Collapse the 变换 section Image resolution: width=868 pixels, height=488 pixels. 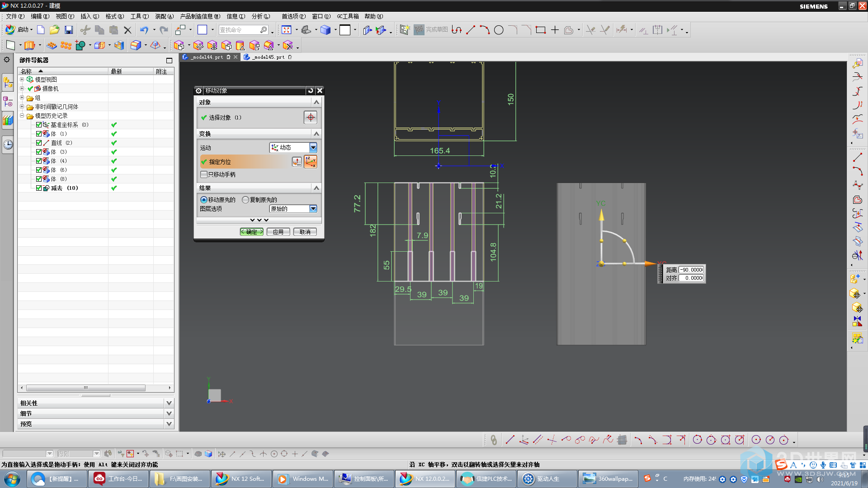point(316,134)
